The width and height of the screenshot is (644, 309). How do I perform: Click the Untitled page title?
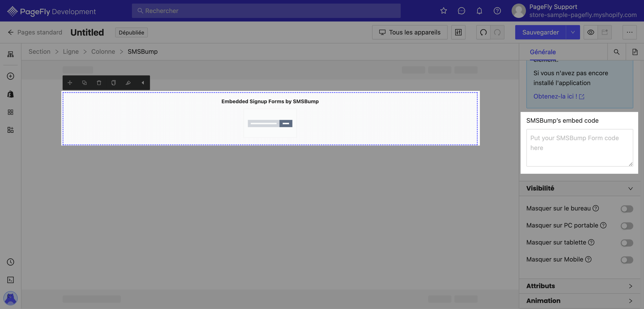(87, 32)
